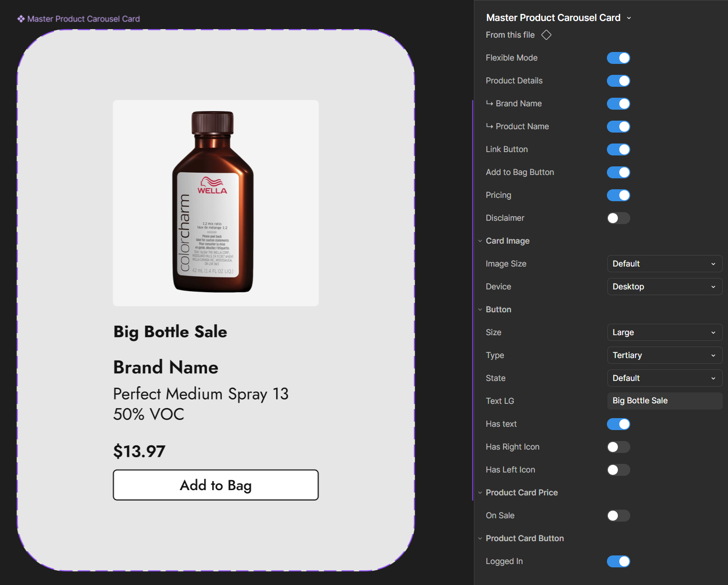Toggle off the Brand Name property
The height and width of the screenshot is (585, 728).
click(618, 104)
